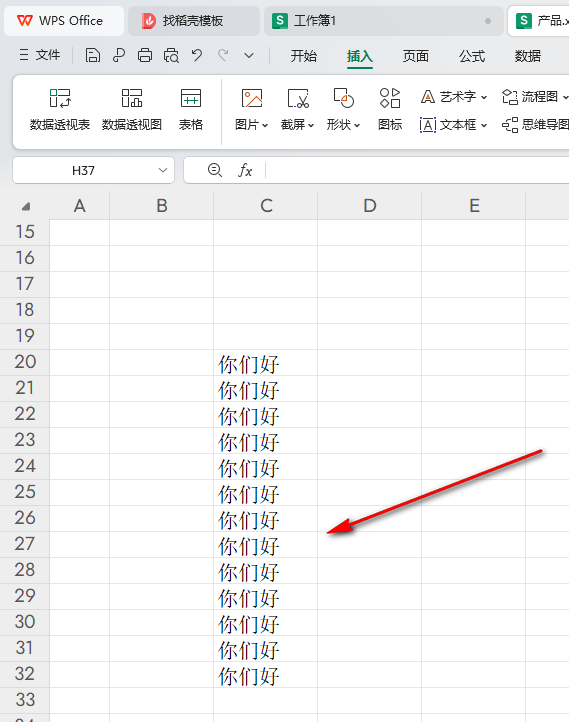The height and width of the screenshot is (722, 569).
Task: Select row 15 header
Action: [x=25, y=232]
